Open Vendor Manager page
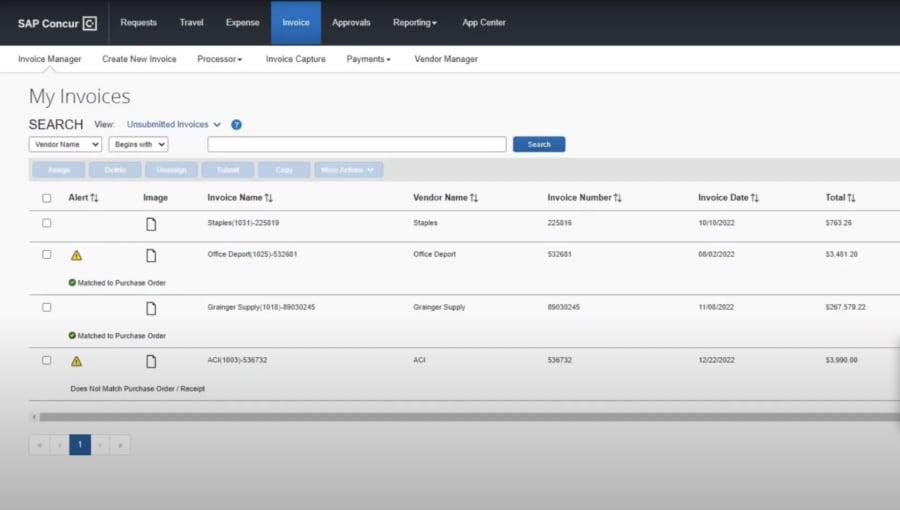Viewport: 900px width, 510px height. (x=446, y=59)
